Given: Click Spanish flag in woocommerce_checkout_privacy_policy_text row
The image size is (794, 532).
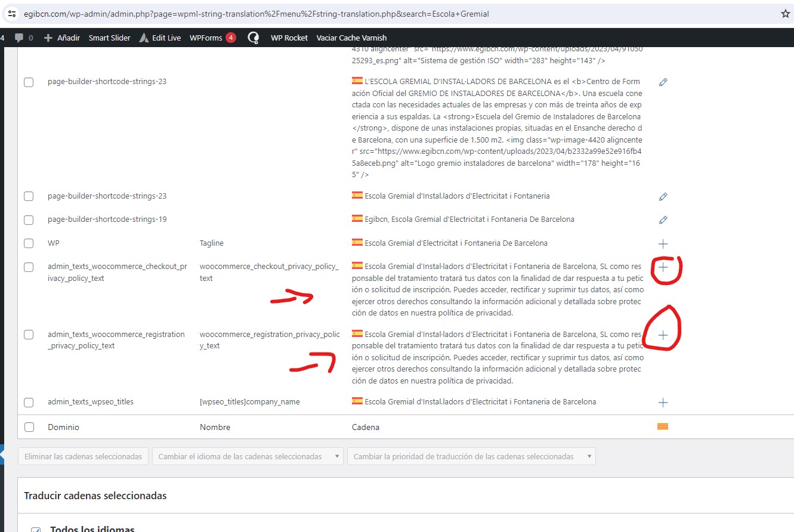Looking at the screenshot, I should pos(357,265).
